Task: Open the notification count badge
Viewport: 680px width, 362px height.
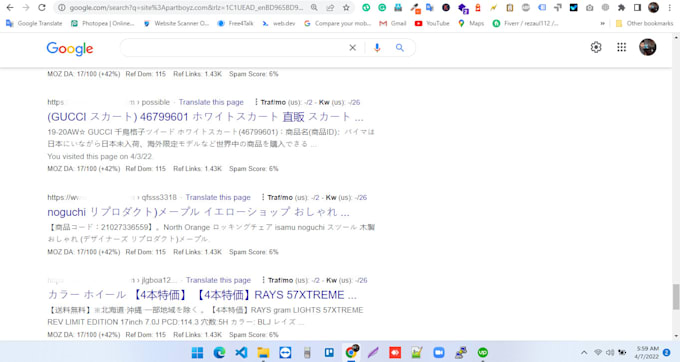Action: pyautogui.click(x=667, y=352)
